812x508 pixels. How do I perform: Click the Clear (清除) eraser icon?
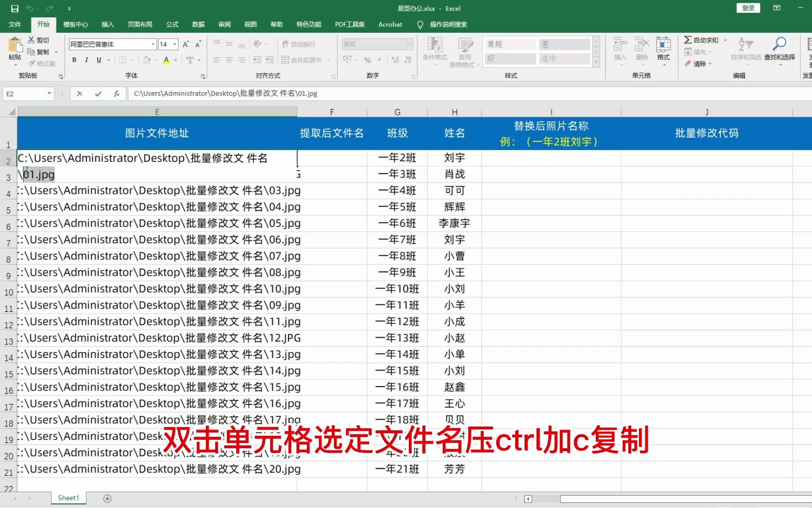[688, 63]
